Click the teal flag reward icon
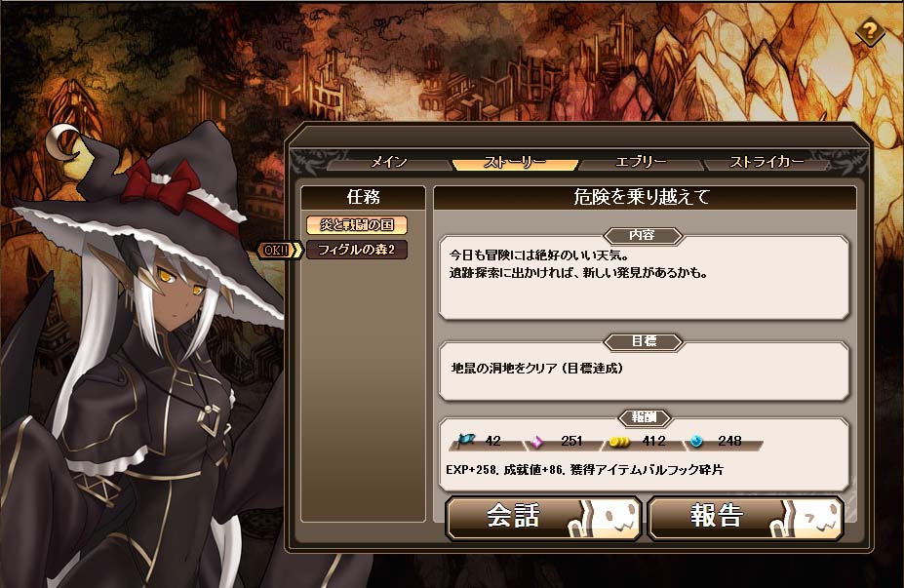The width and height of the screenshot is (904, 588). click(x=465, y=441)
